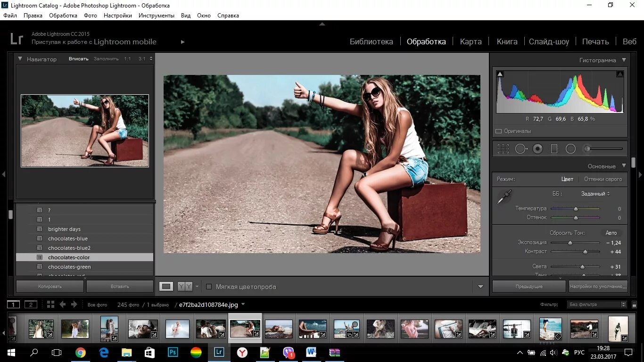The height and width of the screenshot is (362, 644).
Task: Set navigator zoom to 1:1
Action: tap(128, 59)
